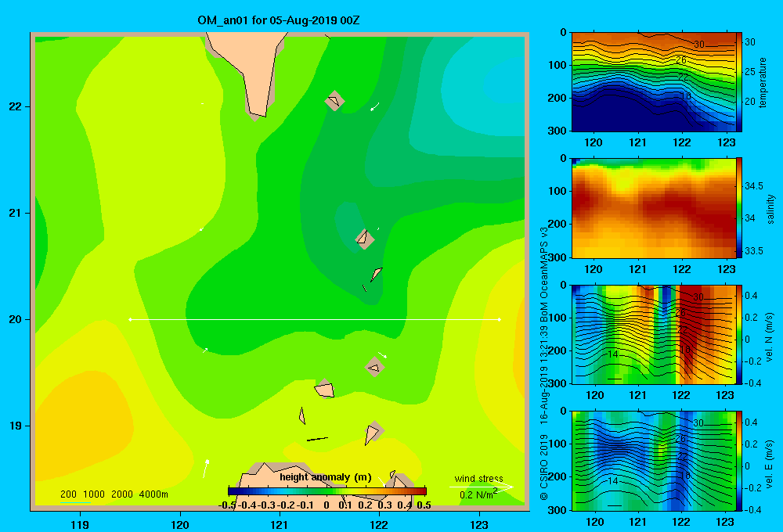The image size is (783, 532).
Task: Click the main map longitude label '121'
Action: point(280,524)
